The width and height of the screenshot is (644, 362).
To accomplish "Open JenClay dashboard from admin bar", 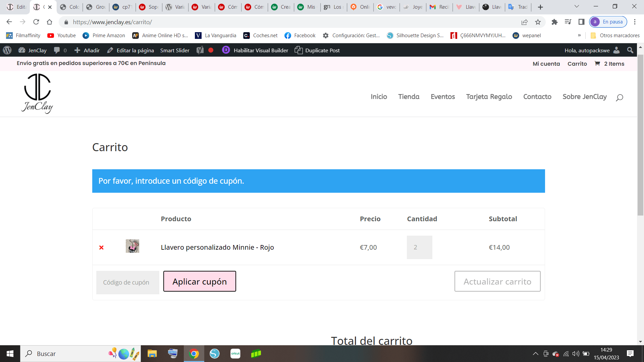I will (33, 50).
